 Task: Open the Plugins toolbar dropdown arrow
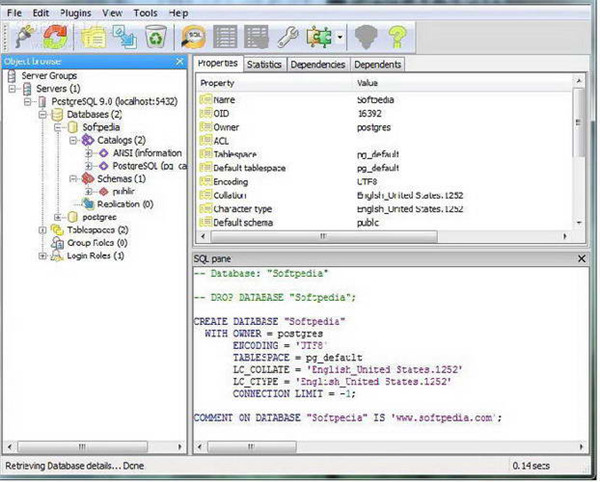(341, 38)
